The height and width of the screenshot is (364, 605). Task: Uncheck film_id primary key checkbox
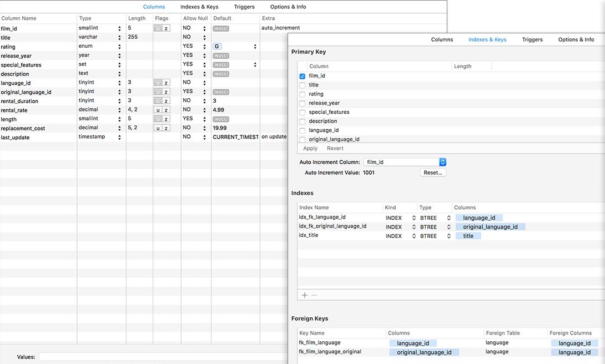pos(302,76)
